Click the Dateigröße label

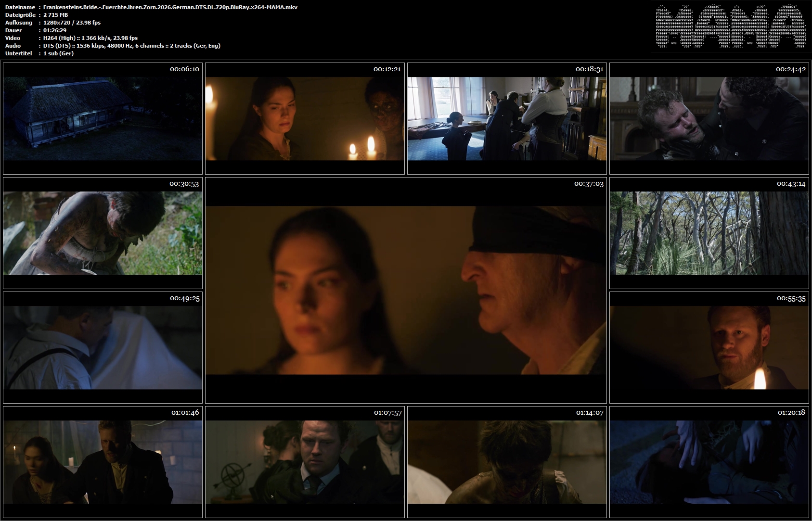point(20,15)
